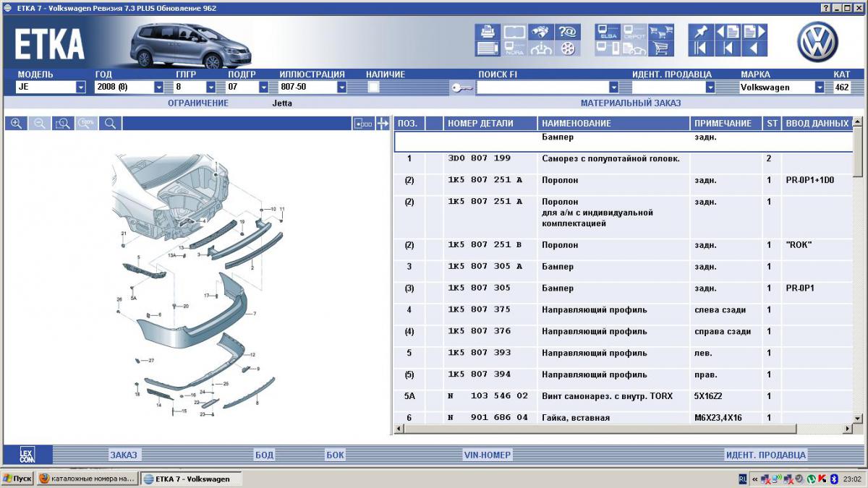Click the БОК bottom bar item
Viewport: 868px width, 488px height.
point(335,455)
